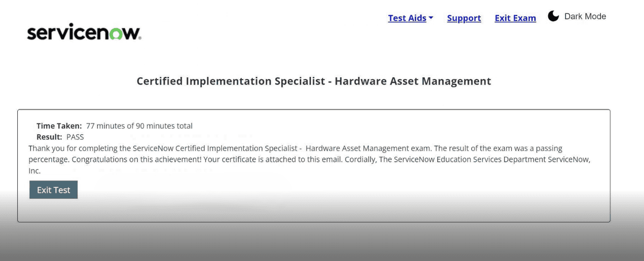Select the '77 minutes of 90 minutes total' text

point(139,126)
